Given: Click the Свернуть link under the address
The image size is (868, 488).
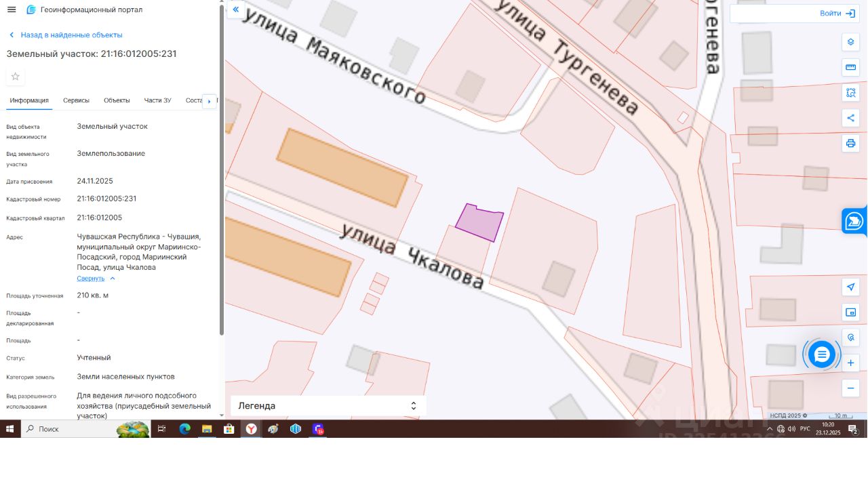Looking at the screenshot, I should [91, 279].
